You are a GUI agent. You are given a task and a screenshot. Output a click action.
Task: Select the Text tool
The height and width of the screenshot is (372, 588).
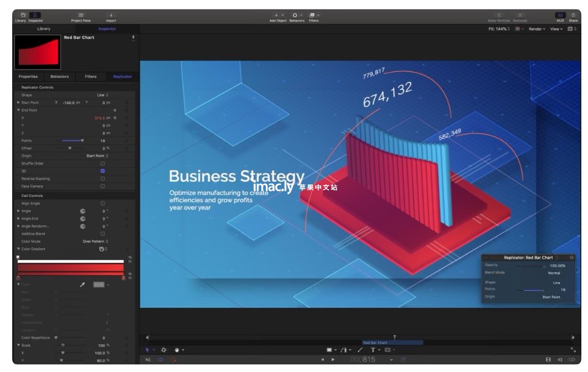[x=373, y=349]
